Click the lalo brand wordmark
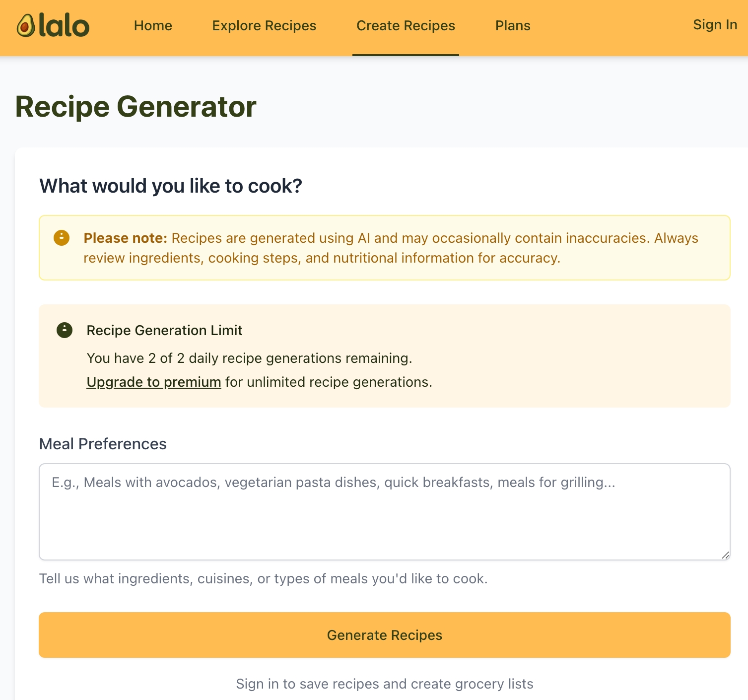The height and width of the screenshot is (700, 748). (64, 26)
